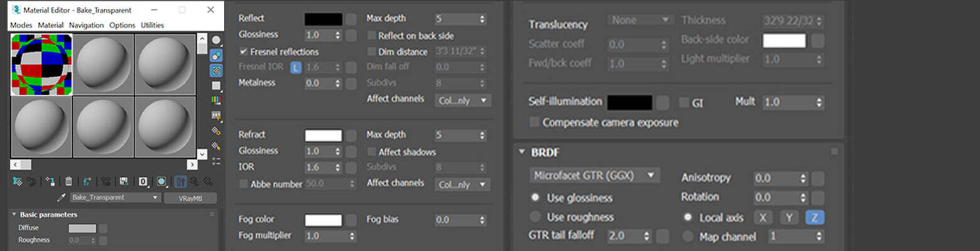Open the Microfacet GTR (GGX) dropdown
The height and width of the screenshot is (251, 980).
pos(594,175)
